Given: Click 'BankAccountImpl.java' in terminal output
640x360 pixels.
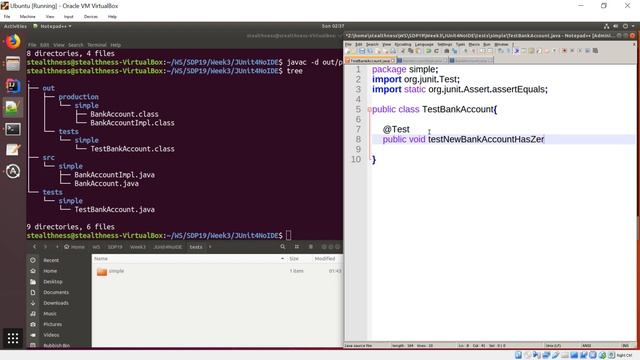Looking at the screenshot, I should point(114,175).
